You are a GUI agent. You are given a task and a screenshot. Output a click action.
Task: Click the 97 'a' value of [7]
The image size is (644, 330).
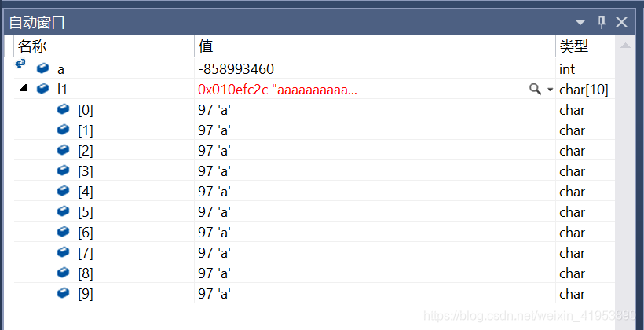[214, 253]
